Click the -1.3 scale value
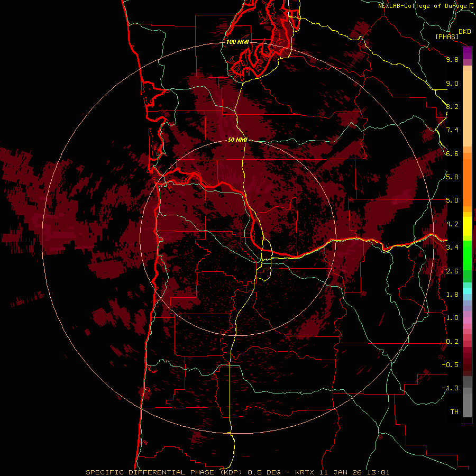 click(x=450, y=388)
